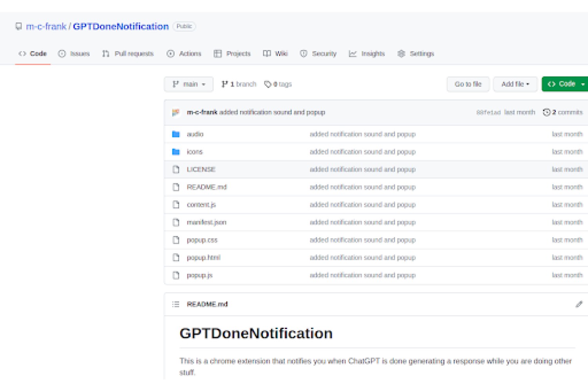This screenshot has height=392, width=588.
Task: Open the m-c-frank owner profile link
Action: pyautogui.click(x=46, y=26)
